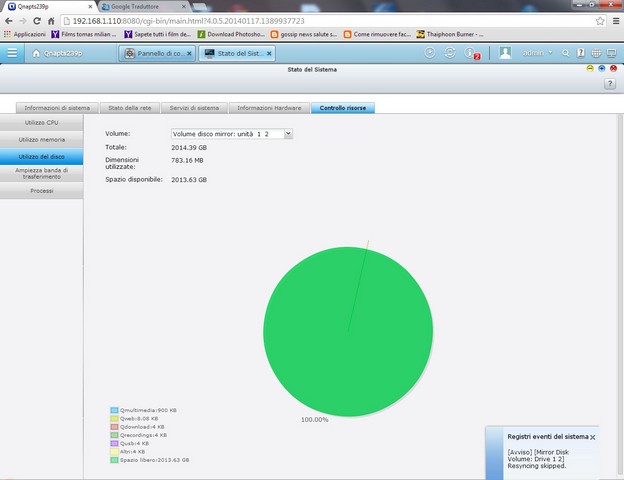
Task: Expand the Volume selection dropdown
Action: point(288,133)
